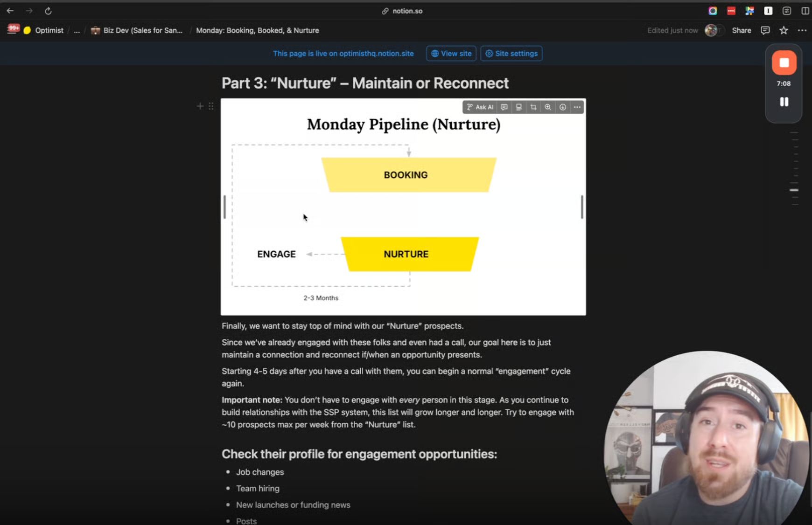Stop the screen recording

[784, 63]
